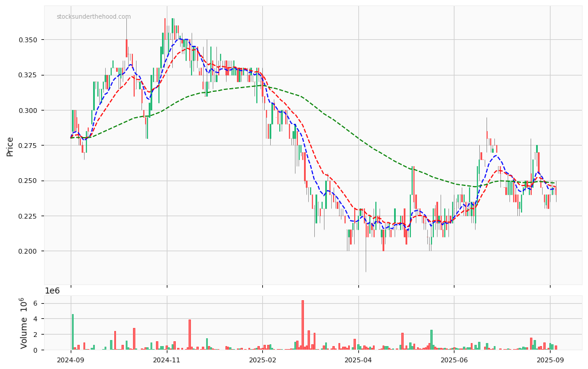Click the 2024-09 date label
The width and height of the screenshot is (588, 369).
[71, 360]
